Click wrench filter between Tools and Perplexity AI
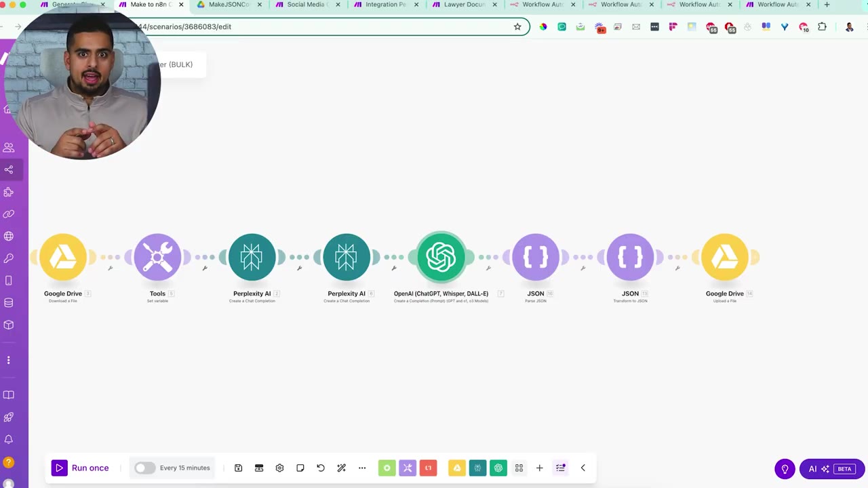 [x=205, y=268]
